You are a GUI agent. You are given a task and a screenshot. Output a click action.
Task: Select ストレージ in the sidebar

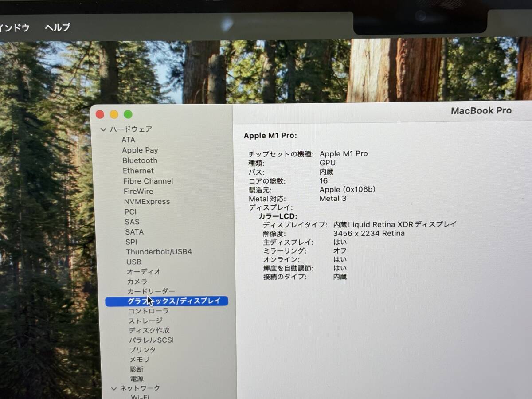pyautogui.click(x=145, y=321)
